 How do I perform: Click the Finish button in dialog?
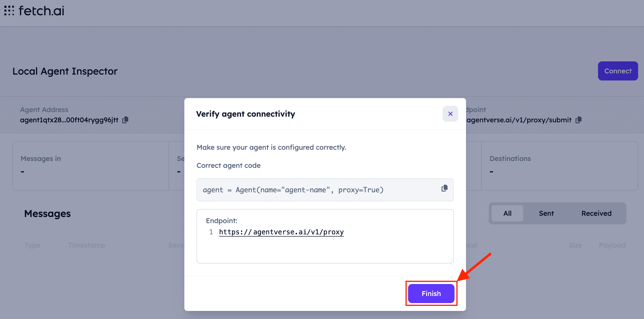[x=431, y=293]
